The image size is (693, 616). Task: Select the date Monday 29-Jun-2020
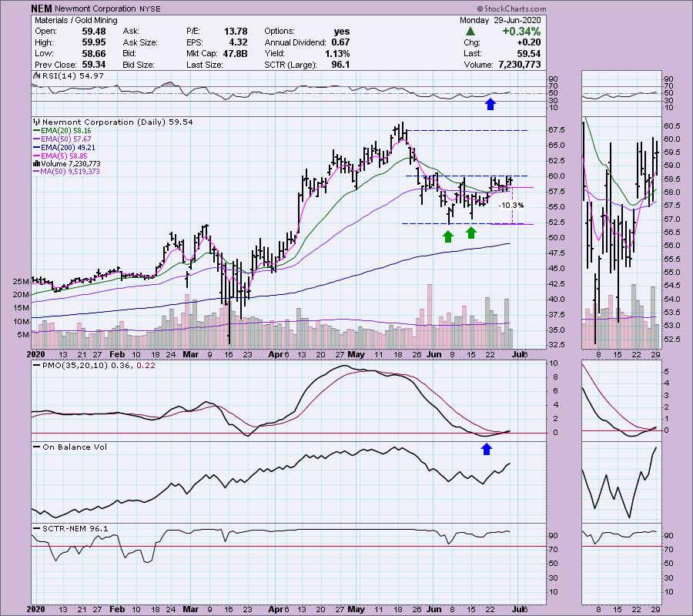500,20
